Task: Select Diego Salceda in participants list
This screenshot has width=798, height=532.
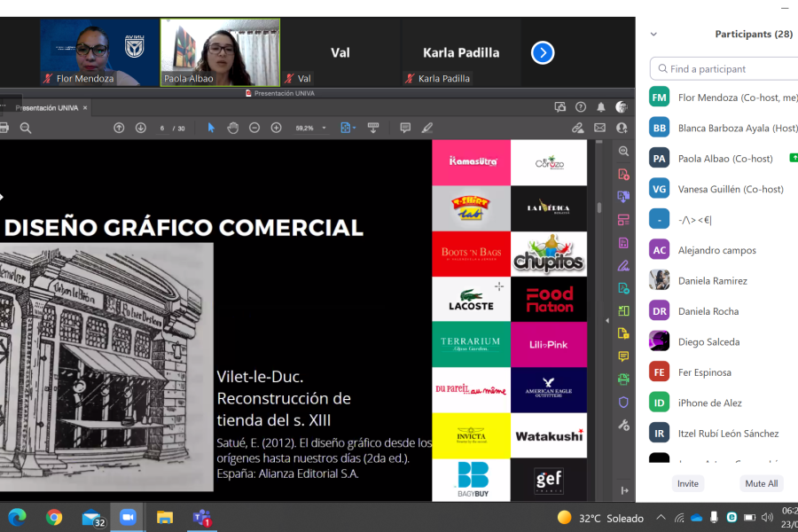Action: 724,342
